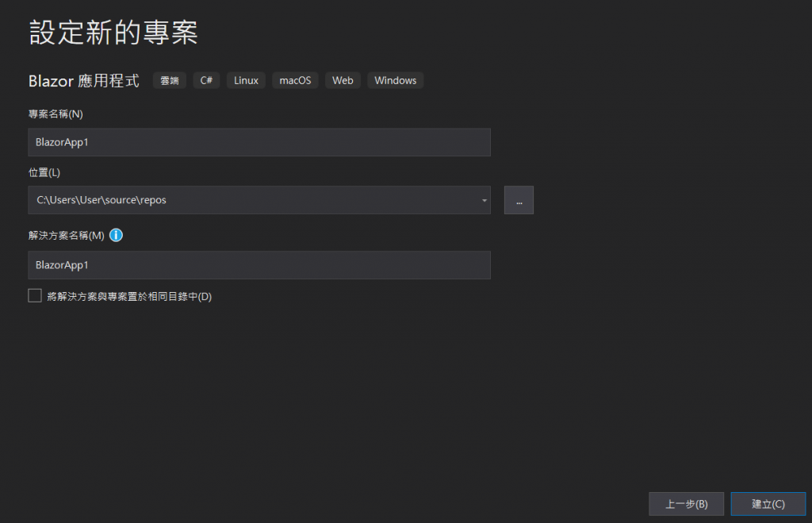Screen dimensions: 812x523
Task: Click the 位置(L) label
Action: click(44, 172)
